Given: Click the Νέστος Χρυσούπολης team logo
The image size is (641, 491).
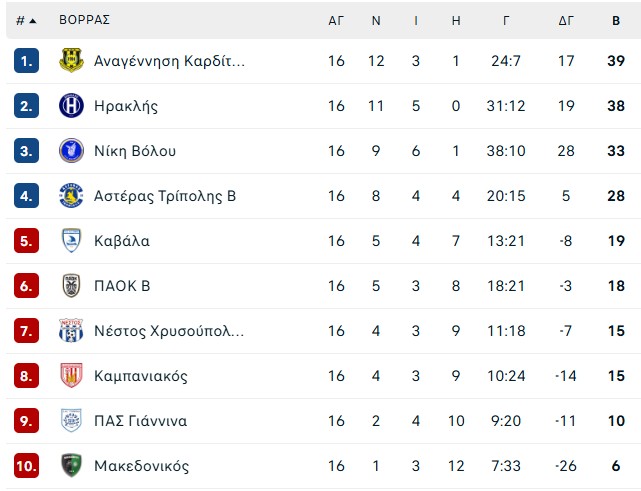Looking at the screenshot, I should (72, 331).
